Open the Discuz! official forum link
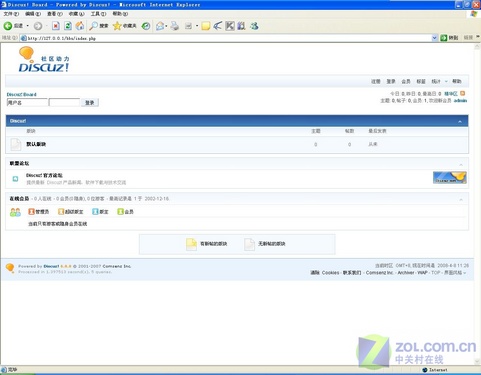481x375 pixels. [44, 175]
